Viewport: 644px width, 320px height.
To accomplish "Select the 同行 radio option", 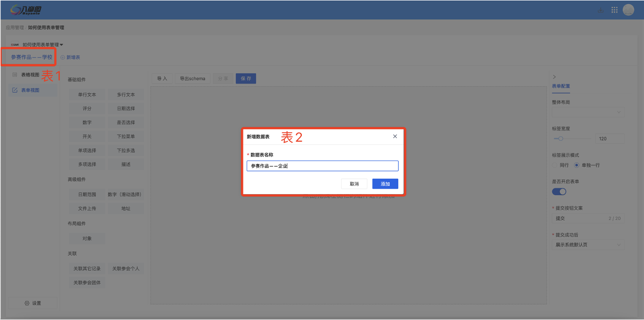I will (x=556, y=165).
